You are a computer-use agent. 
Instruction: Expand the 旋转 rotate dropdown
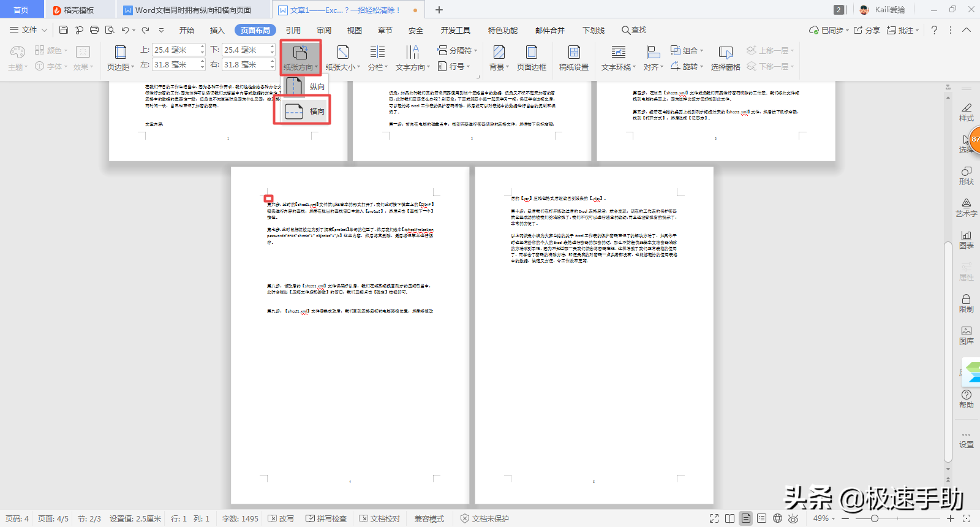687,66
